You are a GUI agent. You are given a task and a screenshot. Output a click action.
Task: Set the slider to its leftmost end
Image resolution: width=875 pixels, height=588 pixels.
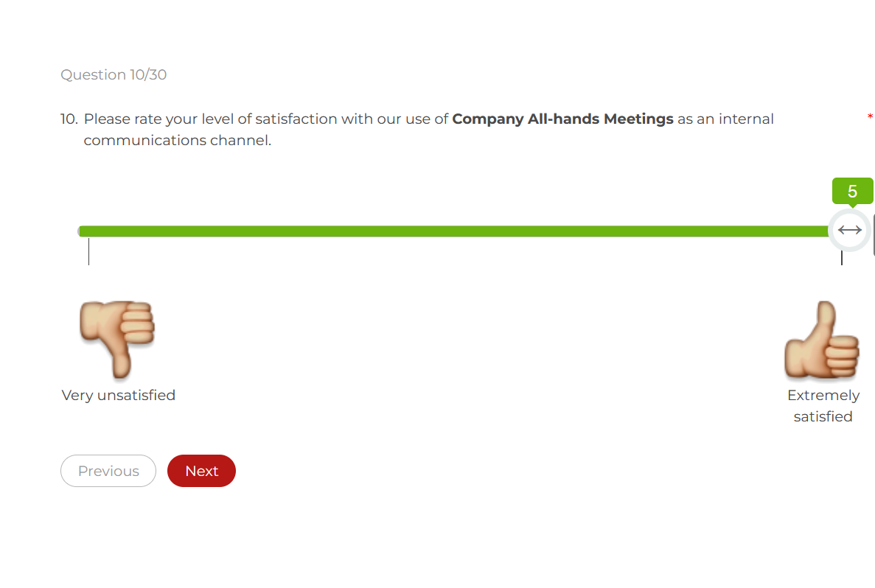[81, 231]
